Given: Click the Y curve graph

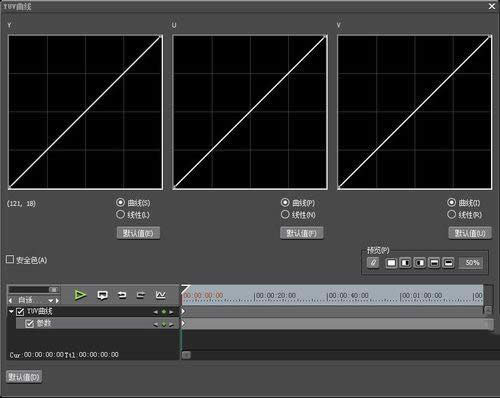Looking at the screenshot, I should pos(85,112).
